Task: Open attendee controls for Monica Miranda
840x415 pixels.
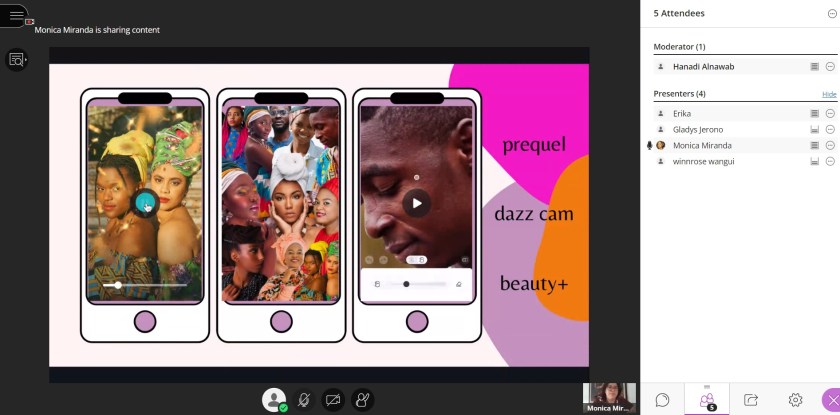Action: pyautogui.click(x=830, y=145)
